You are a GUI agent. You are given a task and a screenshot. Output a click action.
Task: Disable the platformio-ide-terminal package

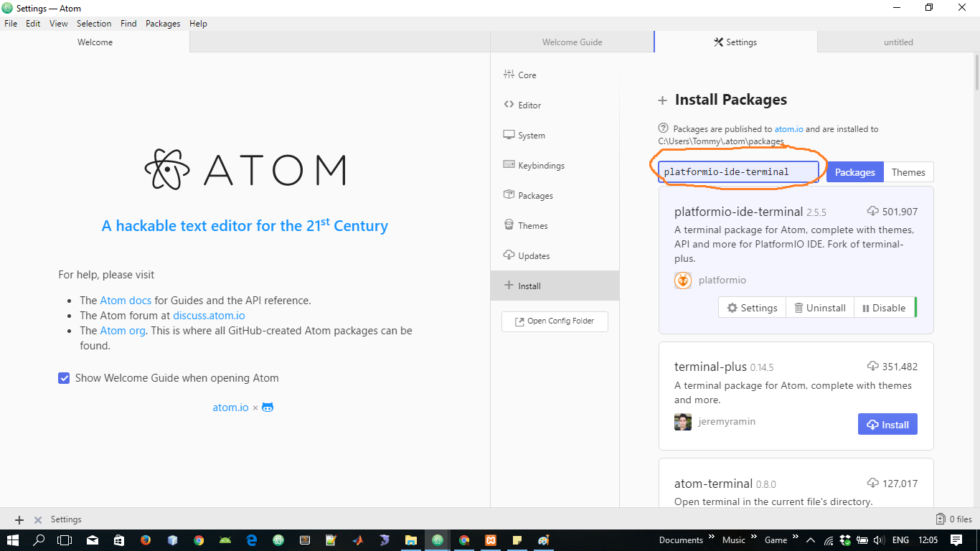click(x=884, y=307)
